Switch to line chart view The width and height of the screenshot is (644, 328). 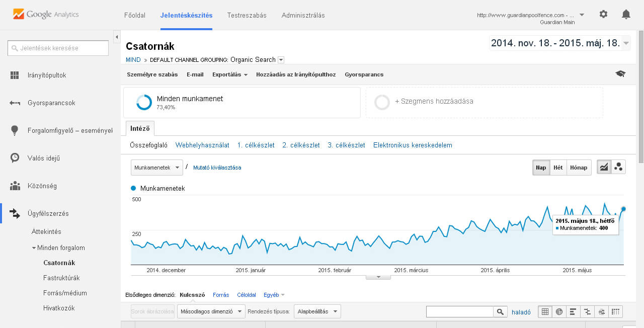click(604, 168)
